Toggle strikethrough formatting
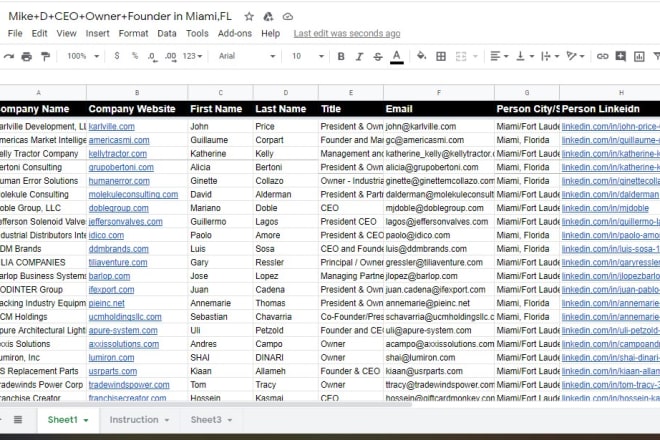Image resolution: width=660 pixels, height=440 pixels. pos(378,56)
